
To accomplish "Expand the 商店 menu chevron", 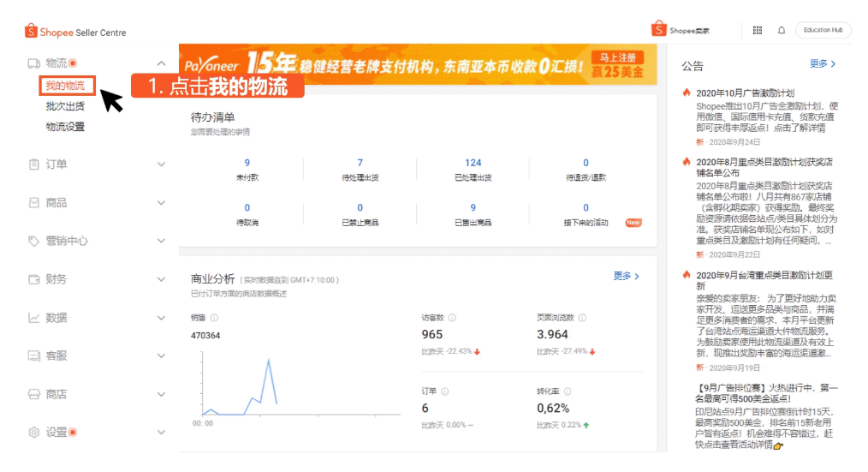I will 161,394.
